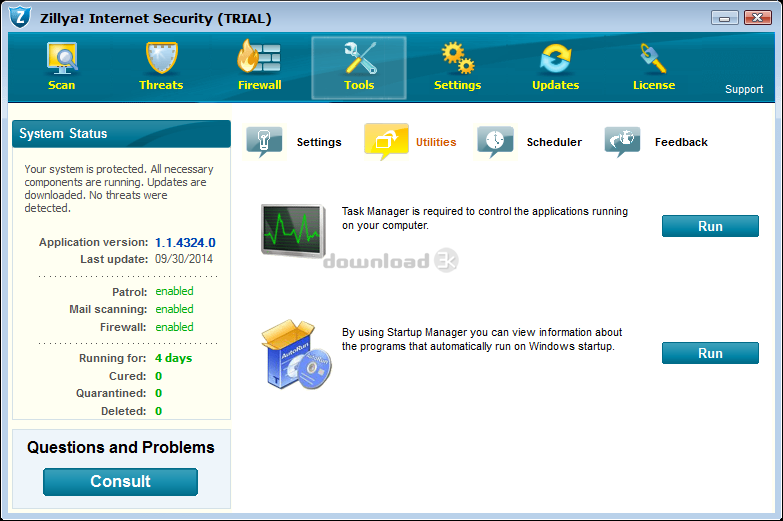Click the Questions and Problems heading

click(121, 447)
